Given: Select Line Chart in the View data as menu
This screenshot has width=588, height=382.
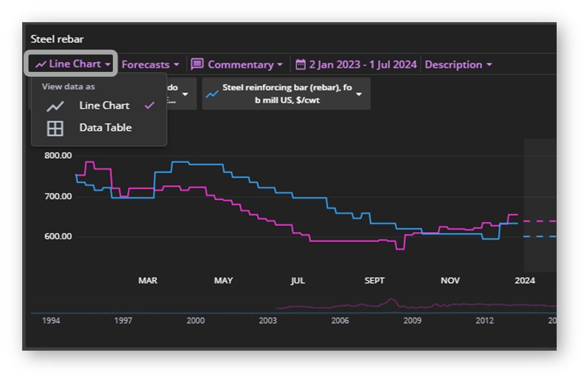Looking at the screenshot, I should pos(104,106).
